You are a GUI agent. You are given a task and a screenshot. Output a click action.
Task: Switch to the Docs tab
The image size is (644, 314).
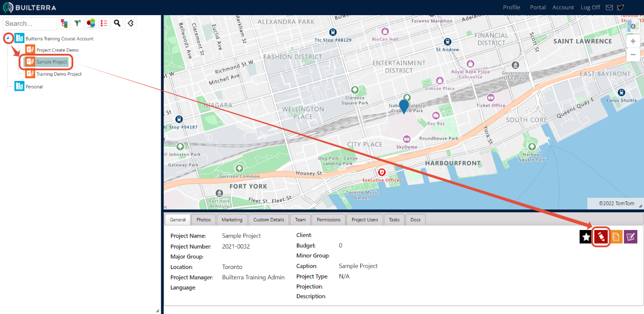coord(415,220)
